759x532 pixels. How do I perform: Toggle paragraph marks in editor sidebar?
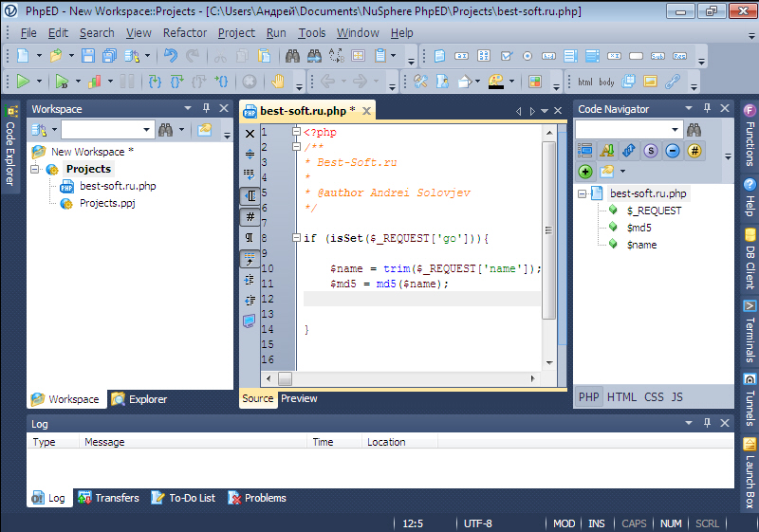[250, 237]
